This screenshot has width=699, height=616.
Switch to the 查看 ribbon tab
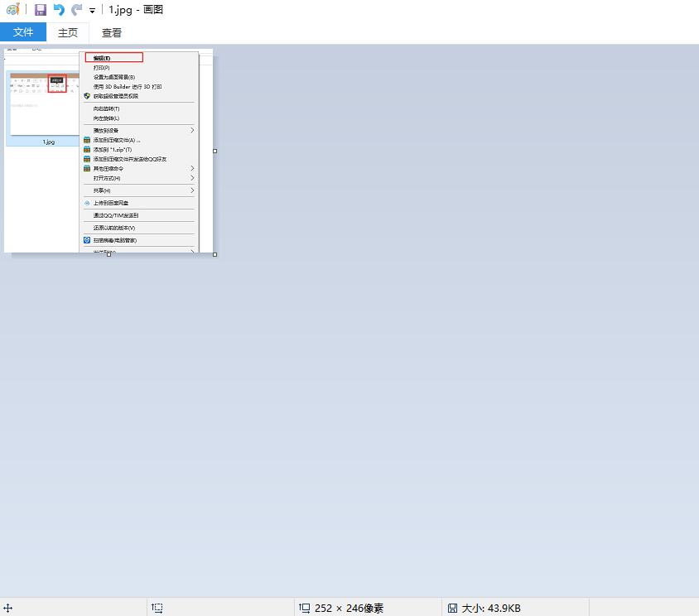point(112,32)
